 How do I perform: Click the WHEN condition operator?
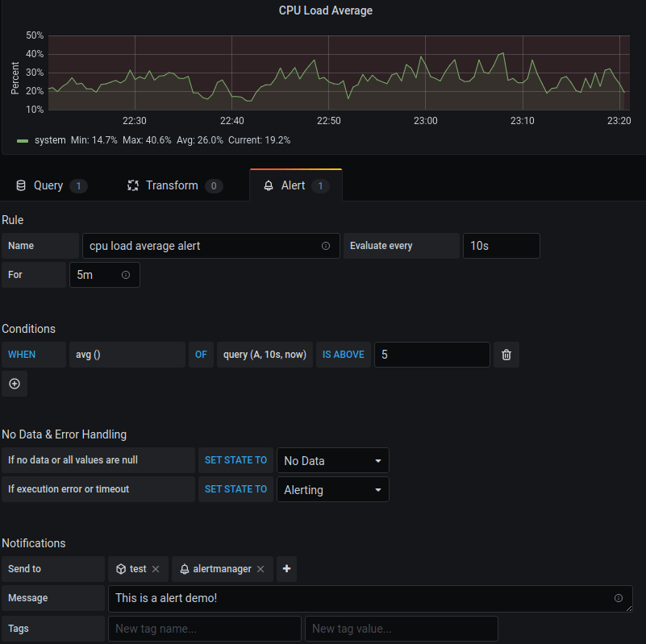33,355
